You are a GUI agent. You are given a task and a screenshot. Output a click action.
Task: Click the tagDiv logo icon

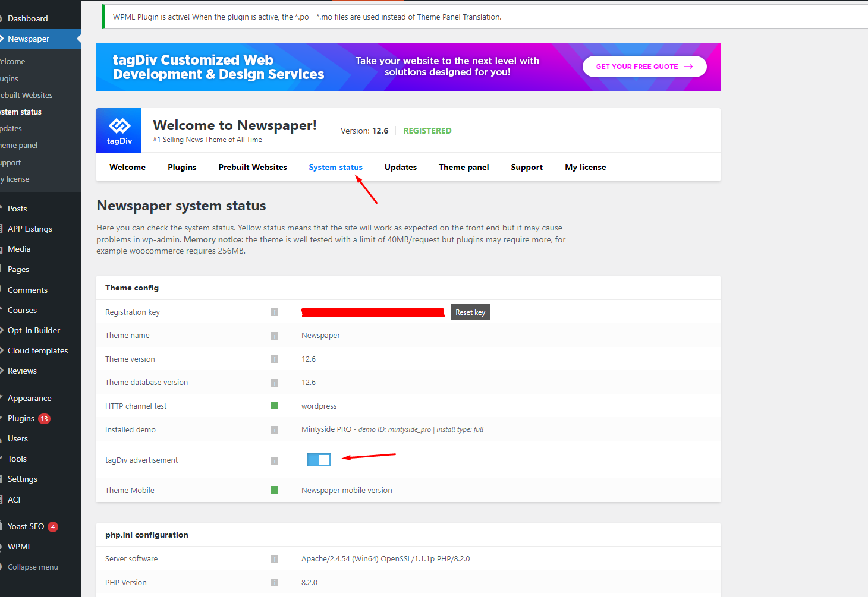[x=119, y=130]
